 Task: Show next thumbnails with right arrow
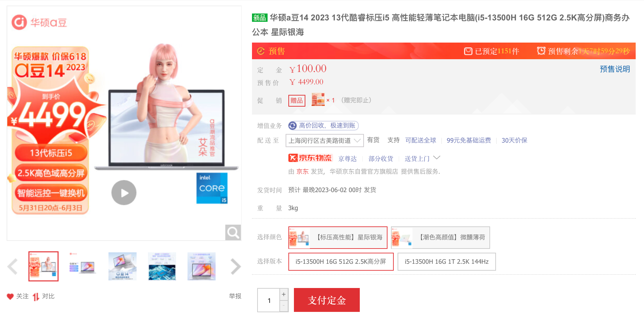(235, 267)
